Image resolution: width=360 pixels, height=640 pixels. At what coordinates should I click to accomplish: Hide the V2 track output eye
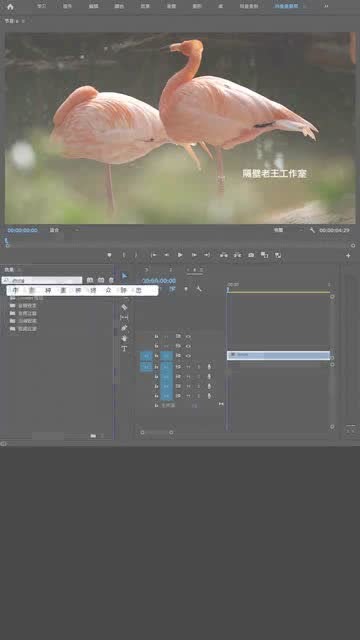pyautogui.click(x=188, y=346)
